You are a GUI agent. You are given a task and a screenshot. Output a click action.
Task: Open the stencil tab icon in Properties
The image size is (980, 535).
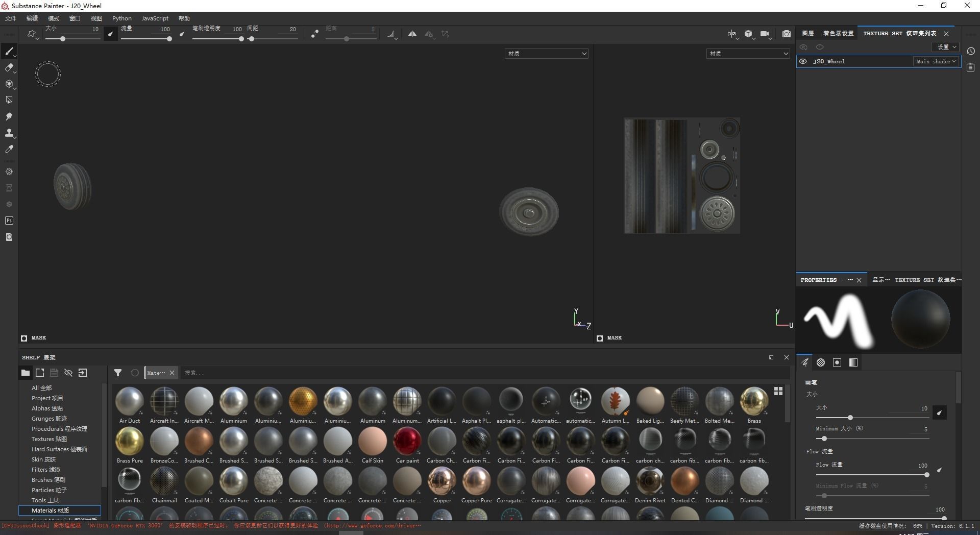pyautogui.click(x=837, y=362)
